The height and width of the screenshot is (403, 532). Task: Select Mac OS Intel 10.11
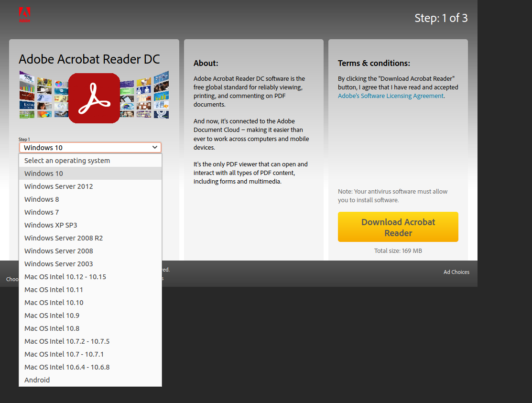pos(90,289)
